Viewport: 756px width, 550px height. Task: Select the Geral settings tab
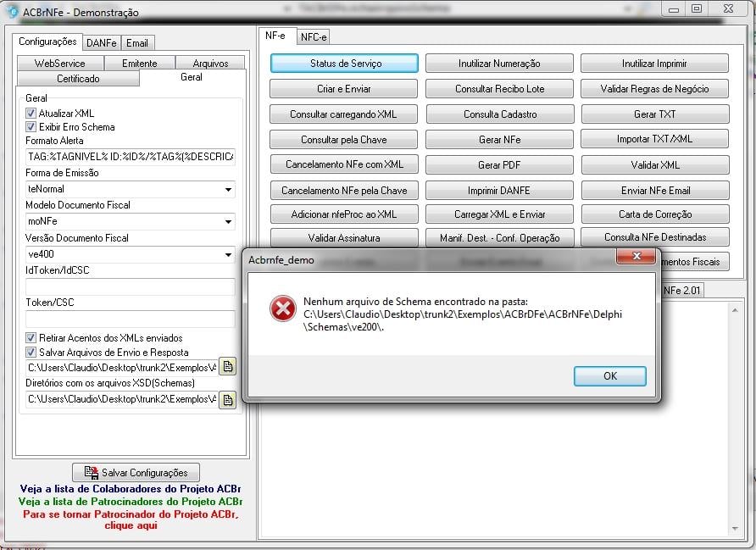192,77
